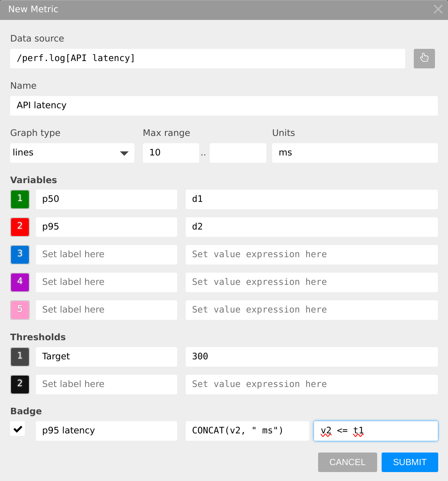Click the data source picker hand icon

pyautogui.click(x=424, y=58)
